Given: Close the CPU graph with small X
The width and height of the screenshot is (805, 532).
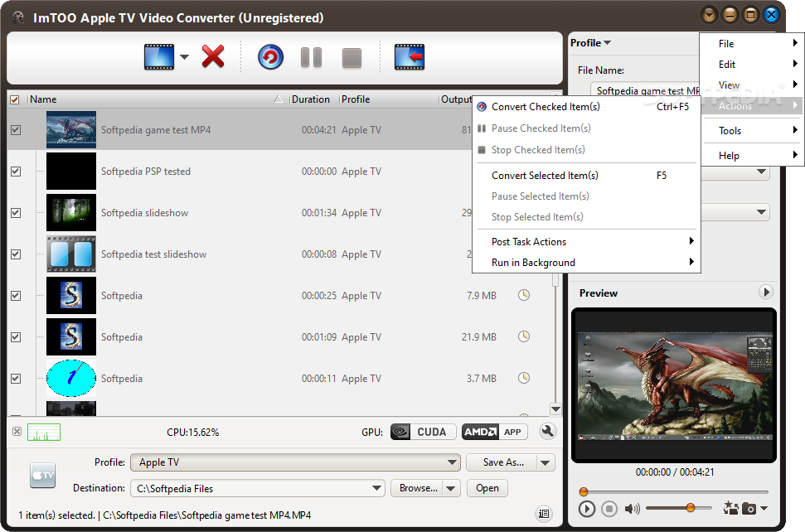Looking at the screenshot, I should (17, 432).
